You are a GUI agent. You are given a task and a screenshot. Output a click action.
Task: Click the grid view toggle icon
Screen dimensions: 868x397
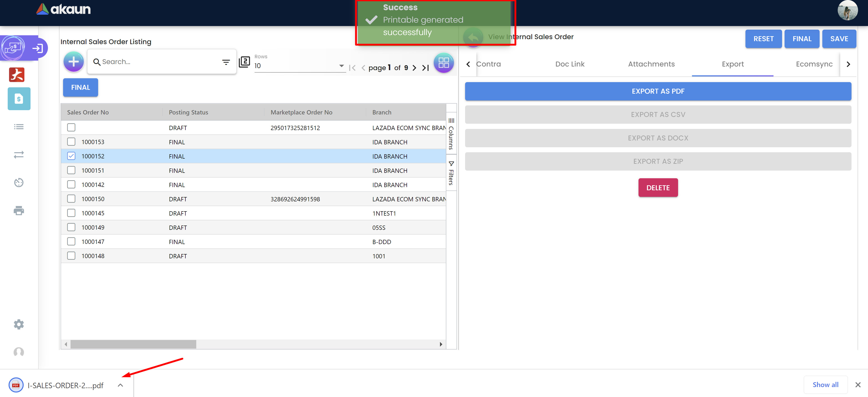[443, 63]
